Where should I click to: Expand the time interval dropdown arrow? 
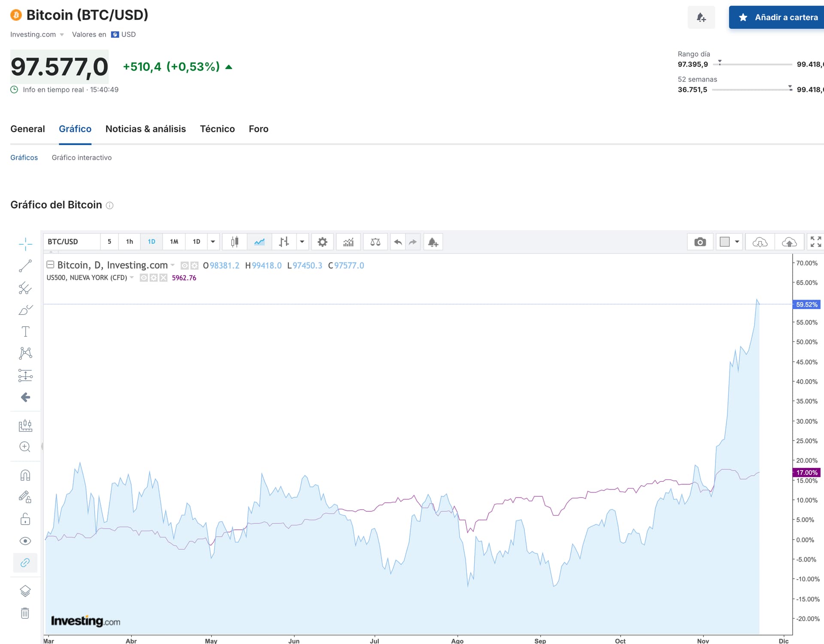[213, 242]
